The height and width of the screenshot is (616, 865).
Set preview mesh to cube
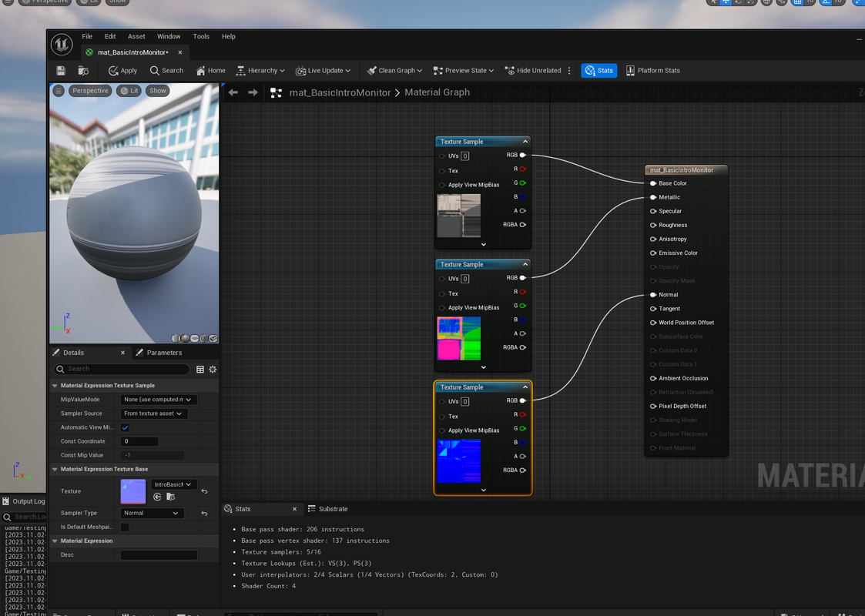pyautogui.click(x=204, y=338)
